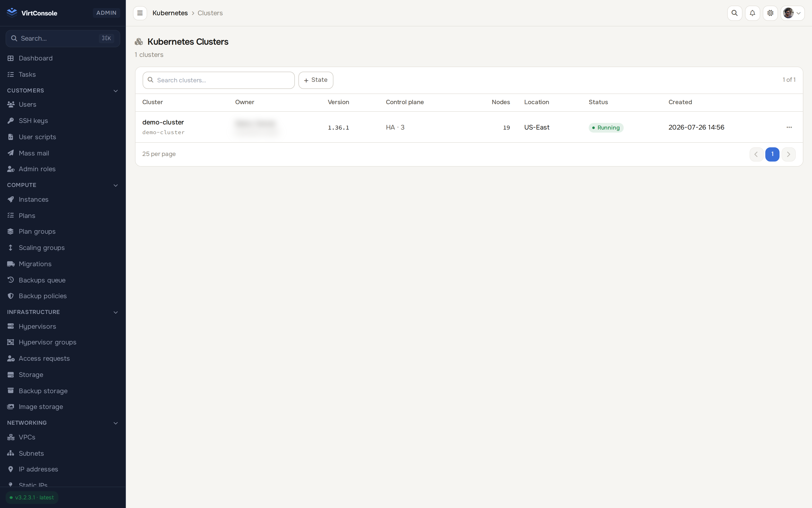Navigate to Hypervisors
The image size is (812, 508).
[x=63, y=326]
